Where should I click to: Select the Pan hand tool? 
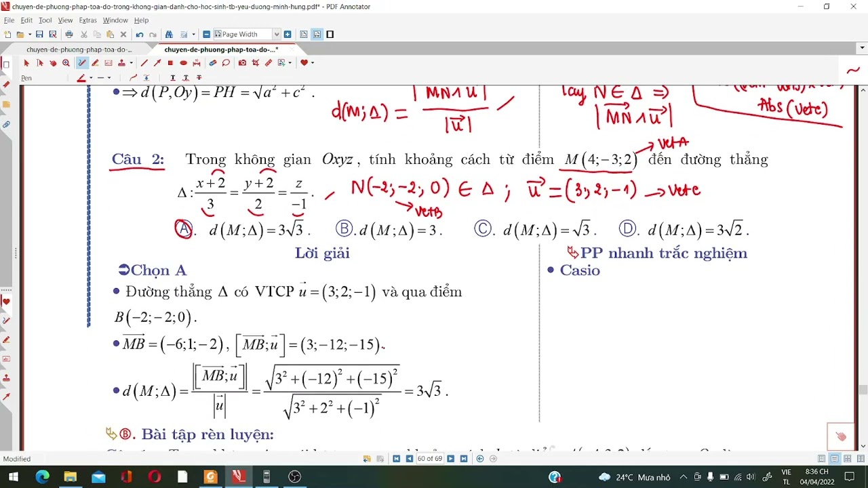click(x=53, y=63)
